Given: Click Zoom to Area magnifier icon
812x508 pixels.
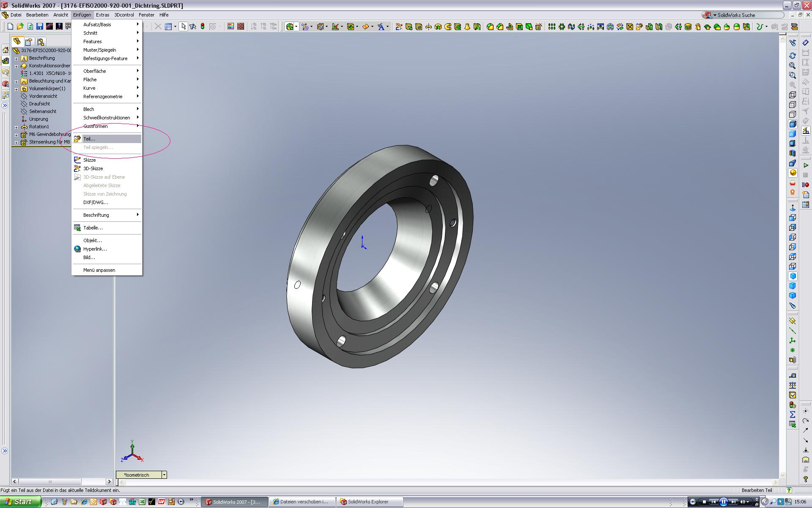Looking at the screenshot, I should 793,75.
